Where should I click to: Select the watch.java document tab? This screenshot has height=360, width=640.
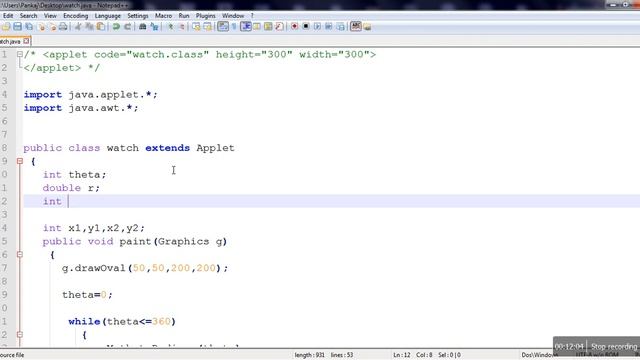pos(11,41)
